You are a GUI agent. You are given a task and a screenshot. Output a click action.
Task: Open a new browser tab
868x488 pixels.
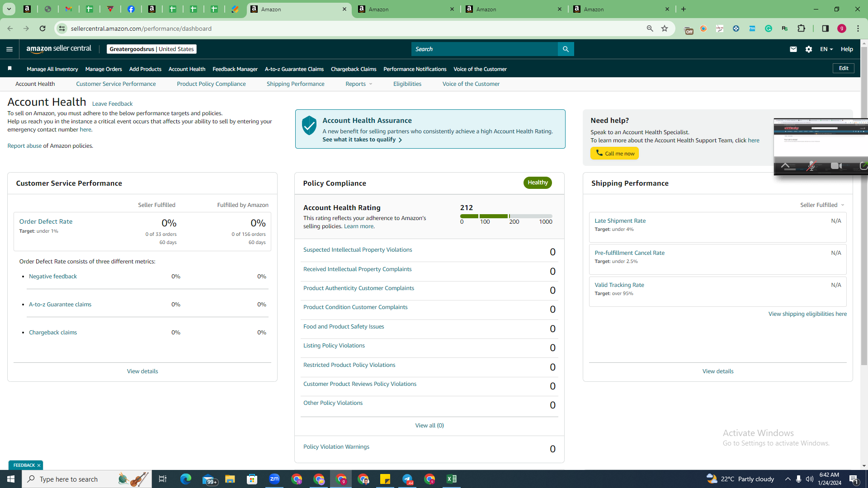(x=684, y=9)
